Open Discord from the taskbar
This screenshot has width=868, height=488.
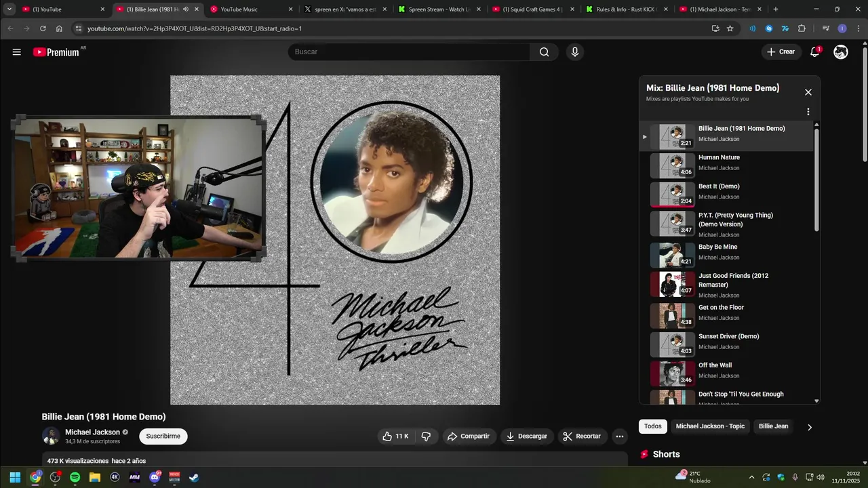155,477
